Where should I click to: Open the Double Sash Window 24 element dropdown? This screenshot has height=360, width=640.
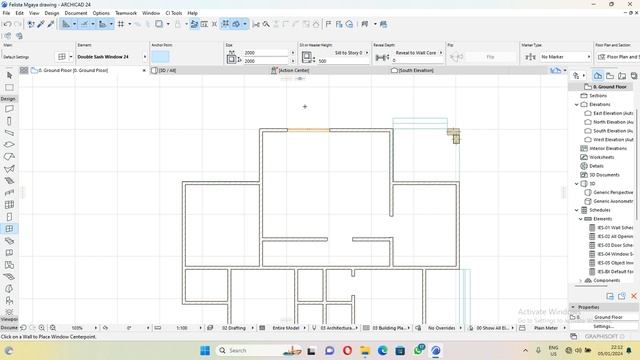(x=144, y=57)
